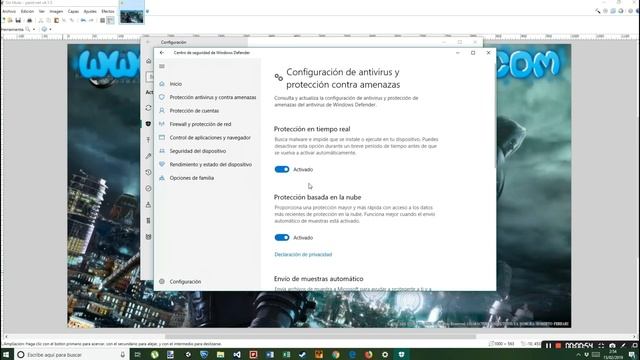Click the wrench icon in Configuración sidebar
The height and width of the screenshot is (360, 640).
coord(149,156)
